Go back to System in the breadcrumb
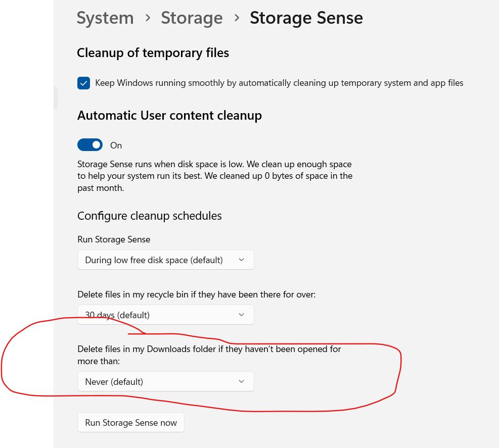This screenshot has width=499, height=448. point(105,18)
